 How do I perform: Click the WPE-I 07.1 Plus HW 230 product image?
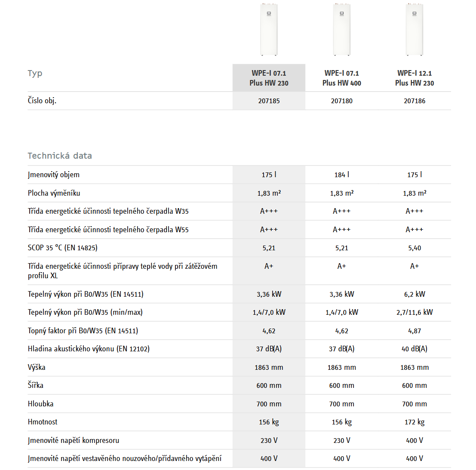click(x=269, y=29)
